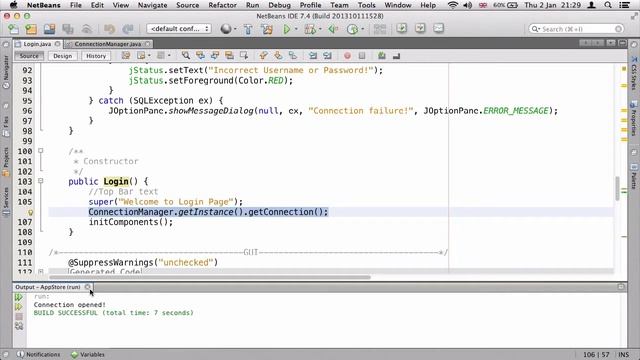This screenshot has height=360, width=640.
Task: Click the Build Project hammer icon
Action: [x=248, y=29]
